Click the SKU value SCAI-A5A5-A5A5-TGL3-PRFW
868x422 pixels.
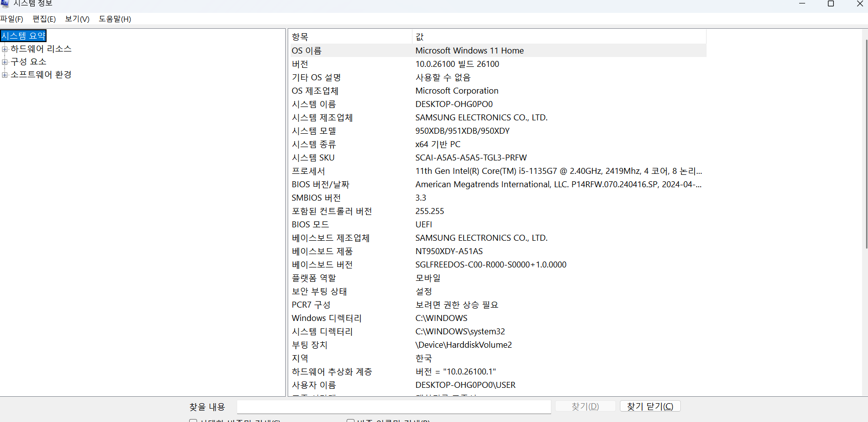coord(471,158)
